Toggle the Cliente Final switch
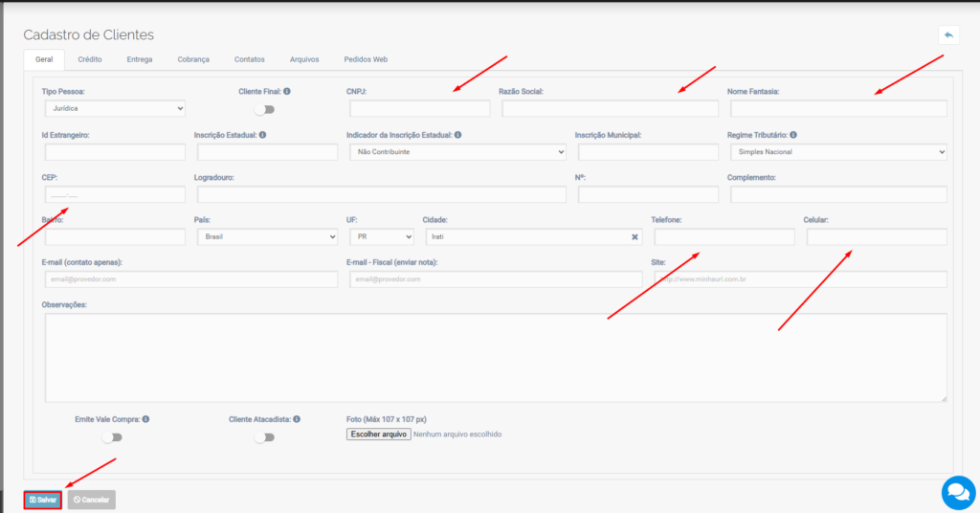Image resolution: width=980 pixels, height=513 pixels. click(x=263, y=109)
